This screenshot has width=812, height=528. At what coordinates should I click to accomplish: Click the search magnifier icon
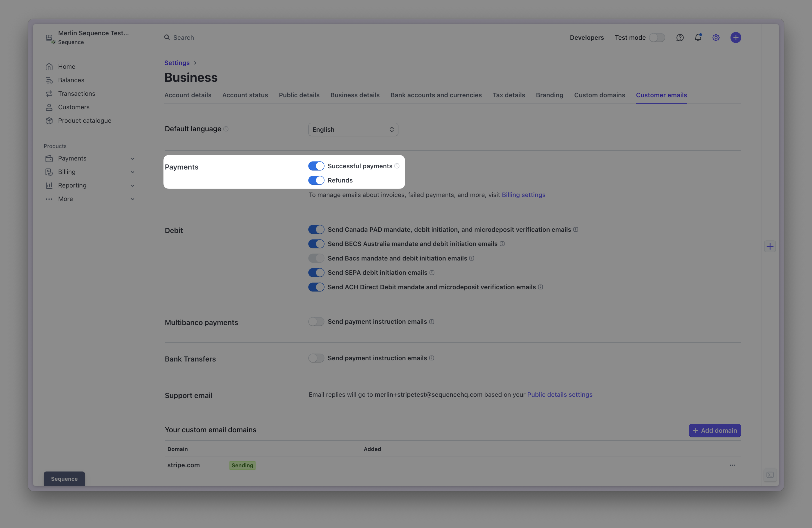167,37
